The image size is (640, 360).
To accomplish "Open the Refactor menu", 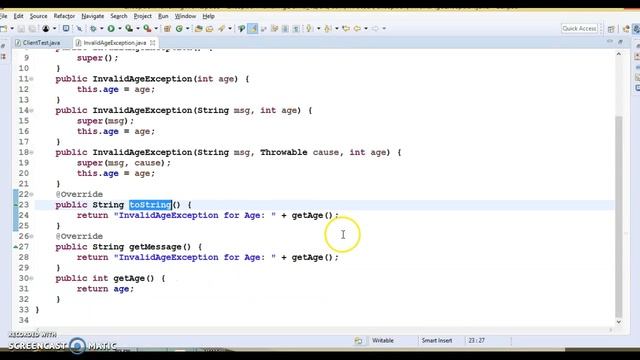I will point(64,16).
